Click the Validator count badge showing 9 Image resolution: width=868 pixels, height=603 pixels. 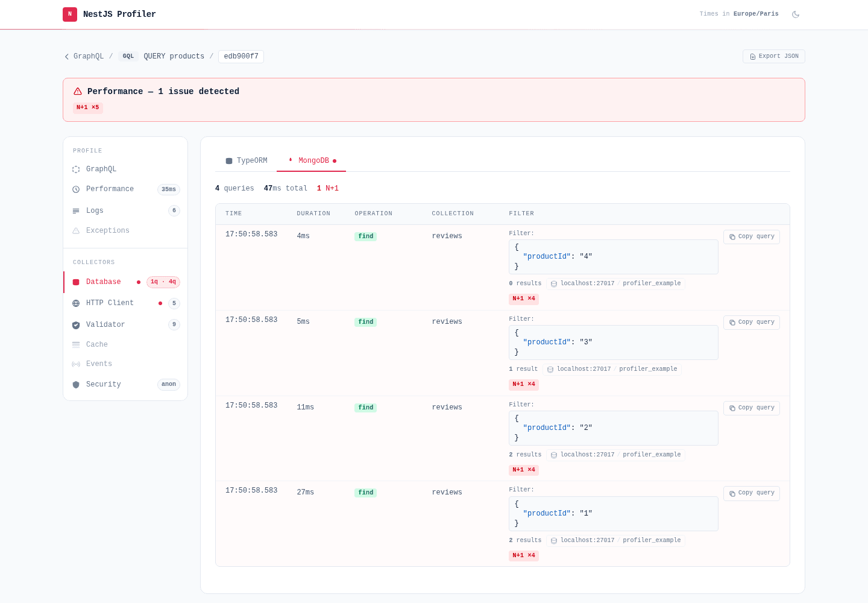pyautogui.click(x=174, y=325)
